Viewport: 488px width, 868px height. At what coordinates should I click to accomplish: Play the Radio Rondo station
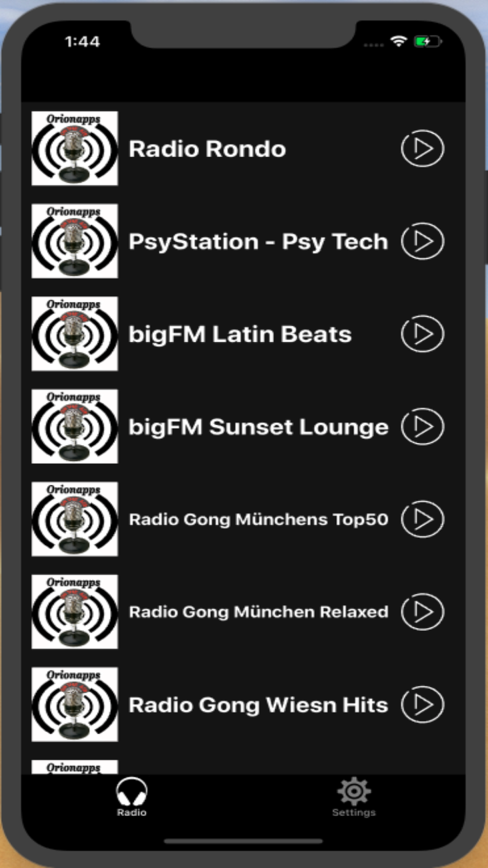click(x=423, y=148)
